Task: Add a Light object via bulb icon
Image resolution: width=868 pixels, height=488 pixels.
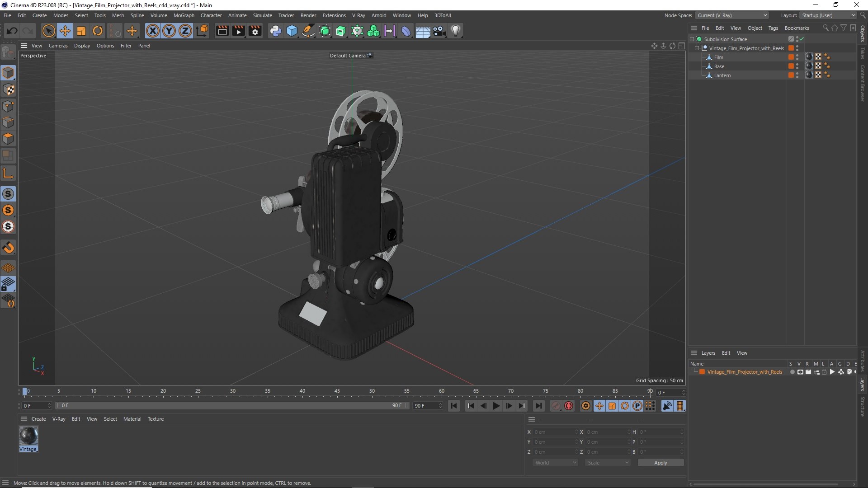Action: click(456, 31)
